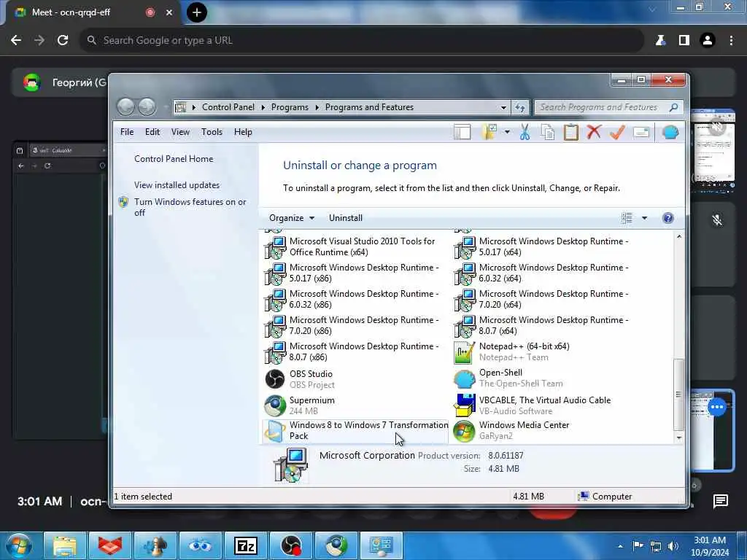Open View installed updates link
Image resolution: width=747 pixels, height=560 pixels.
point(177,184)
